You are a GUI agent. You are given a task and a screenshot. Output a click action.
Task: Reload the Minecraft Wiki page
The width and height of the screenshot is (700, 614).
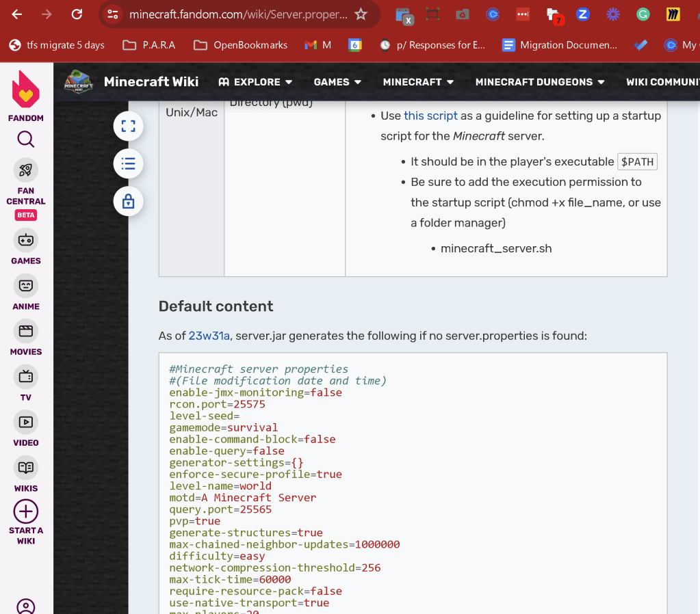(x=77, y=14)
